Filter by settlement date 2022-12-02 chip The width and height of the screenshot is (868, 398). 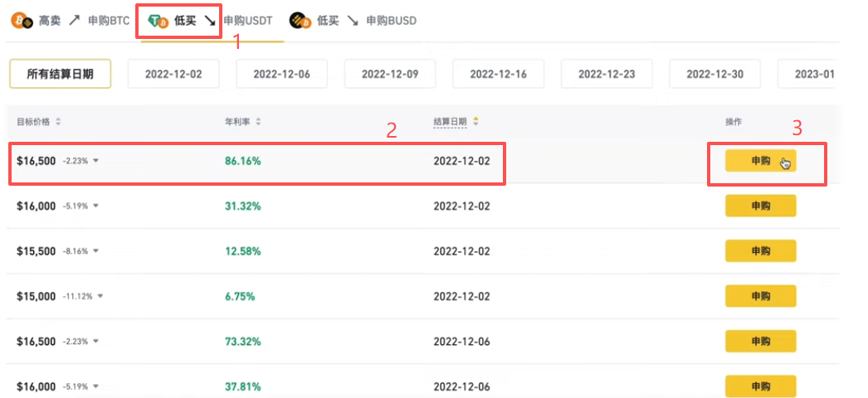click(x=173, y=74)
